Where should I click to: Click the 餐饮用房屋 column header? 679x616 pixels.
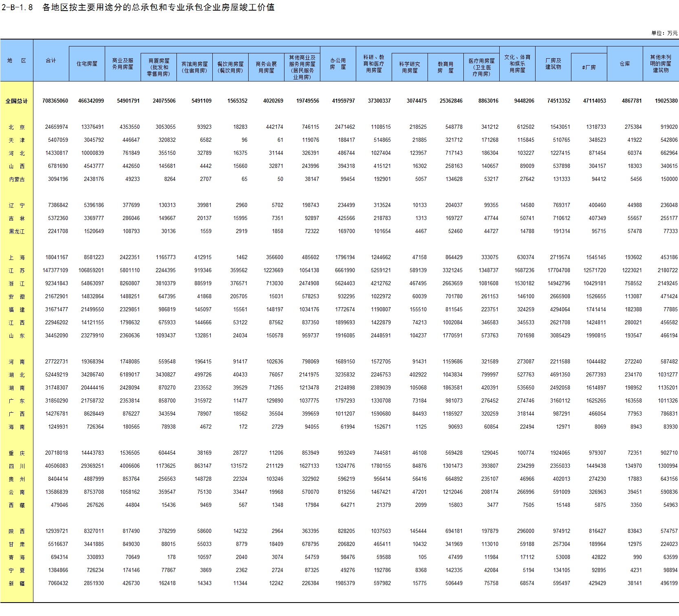tap(230, 67)
